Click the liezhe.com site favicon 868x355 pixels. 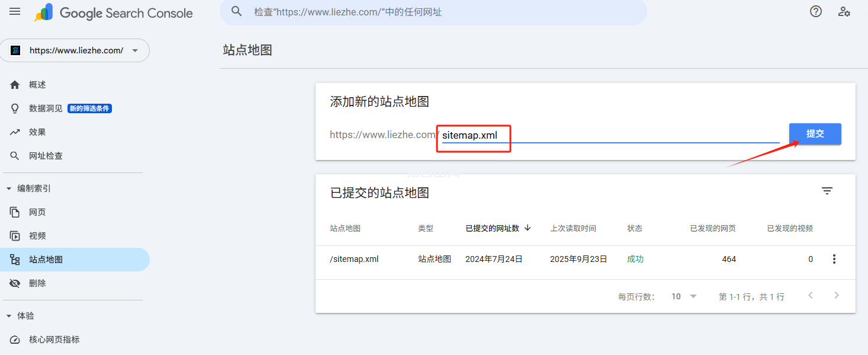(16, 50)
